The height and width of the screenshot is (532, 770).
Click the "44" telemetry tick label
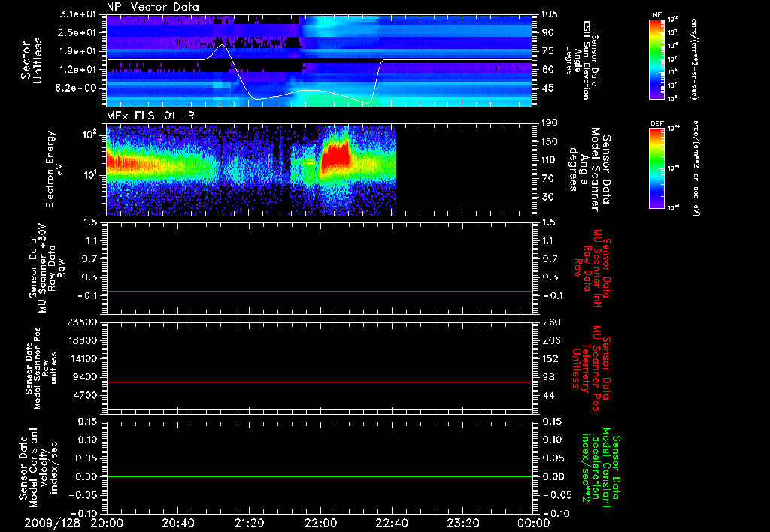[547, 395]
